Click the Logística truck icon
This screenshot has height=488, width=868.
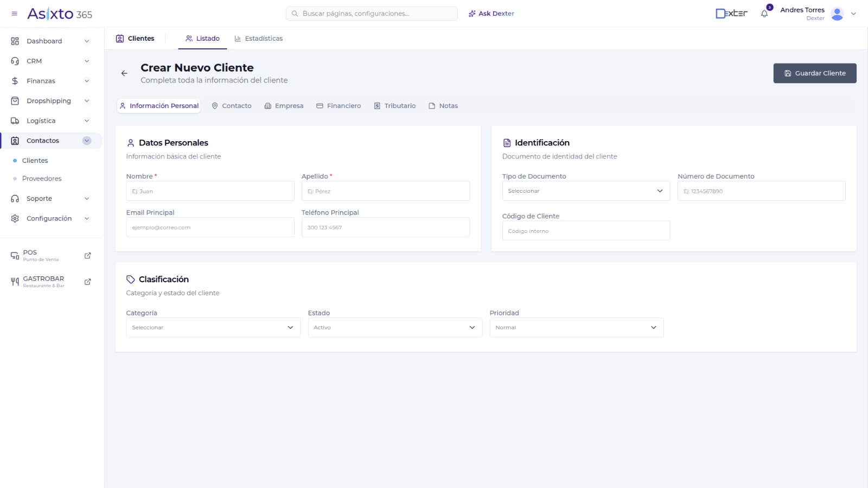[x=15, y=121]
